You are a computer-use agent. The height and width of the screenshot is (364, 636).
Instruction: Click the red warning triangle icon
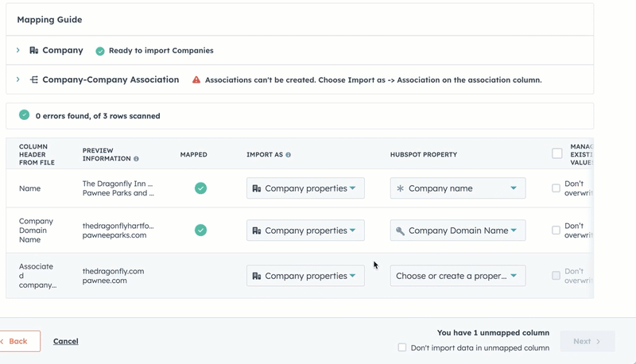tap(196, 80)
